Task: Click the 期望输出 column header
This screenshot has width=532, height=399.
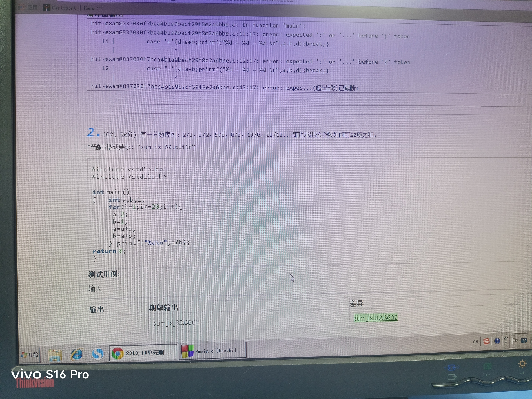Action: pos(164,308)
